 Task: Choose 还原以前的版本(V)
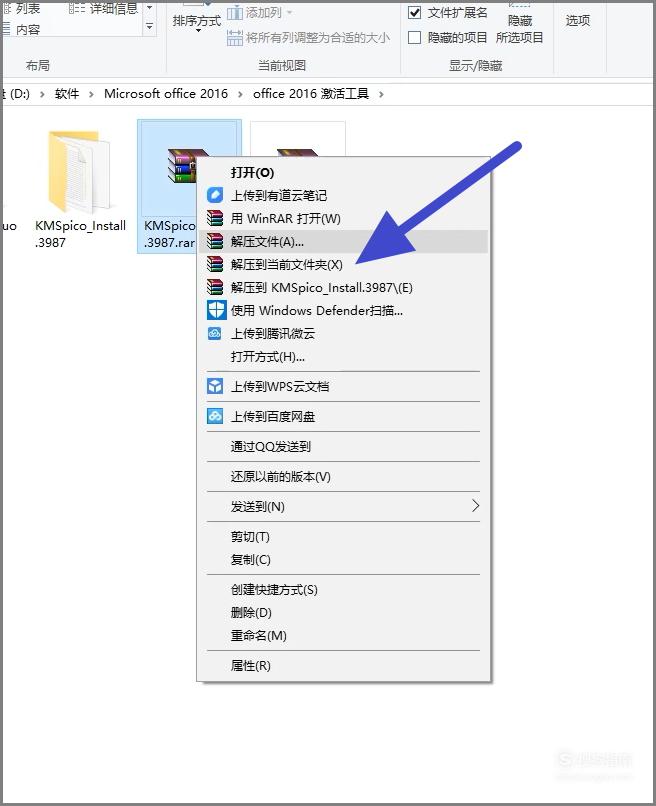[x=343, y=476]
